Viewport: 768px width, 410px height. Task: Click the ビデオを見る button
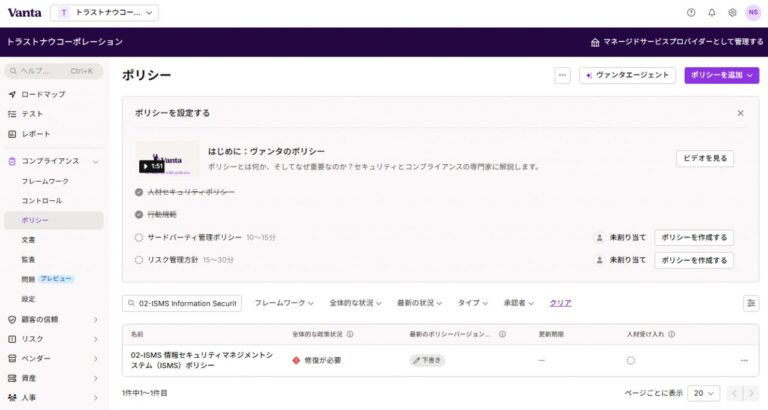pyautogui.click(x=705, y=159)
